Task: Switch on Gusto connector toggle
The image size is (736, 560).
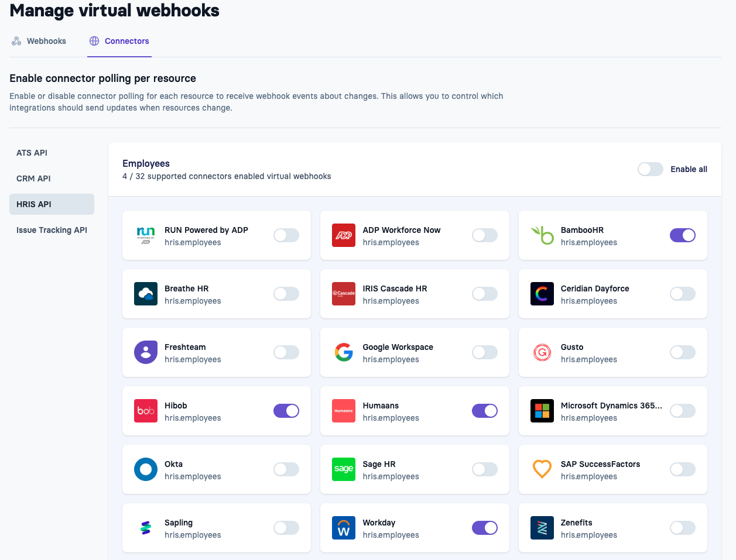Action: [683, 352]
